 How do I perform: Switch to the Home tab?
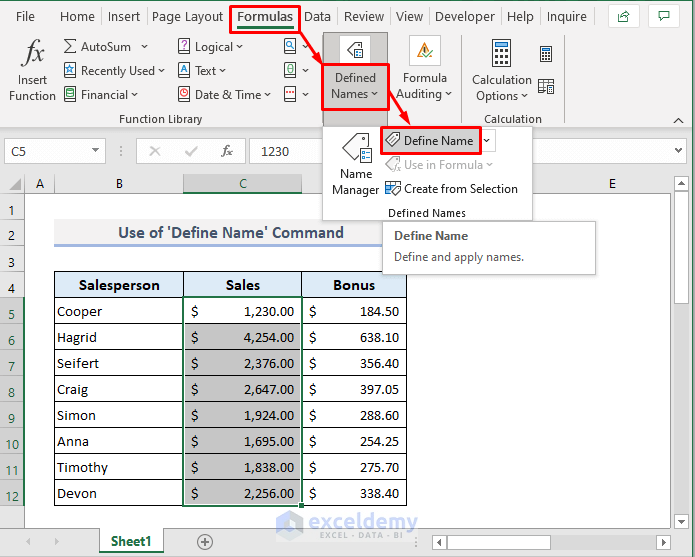point(77,16)
